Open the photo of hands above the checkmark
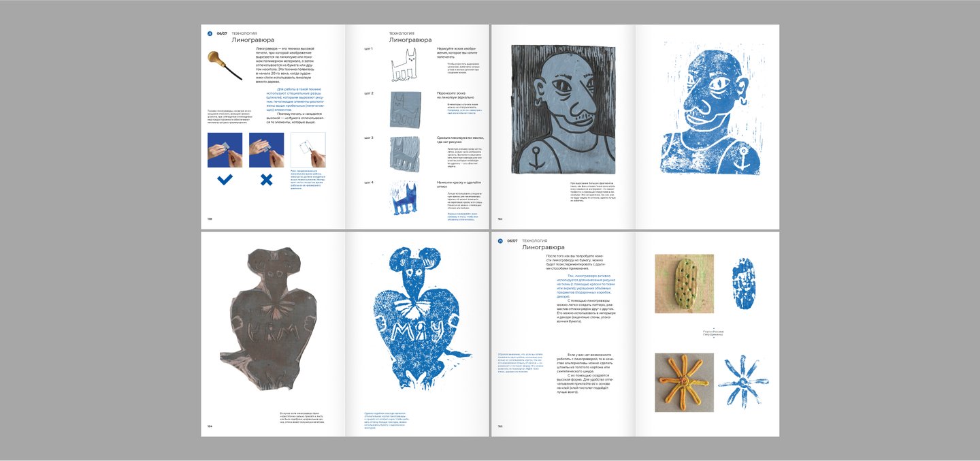This screenshot has height=461, width=980. [x=225, y=150]
